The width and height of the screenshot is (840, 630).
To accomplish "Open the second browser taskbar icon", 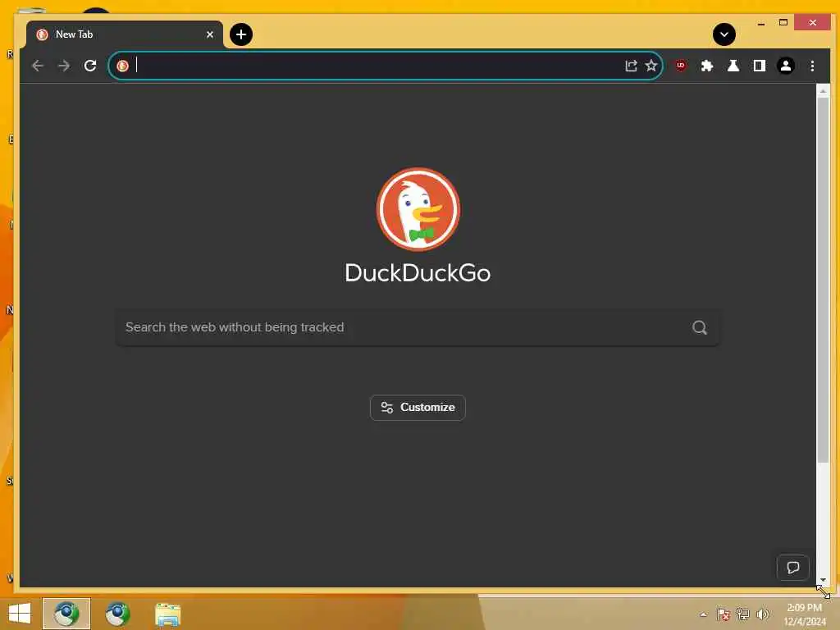I will (x=117, y=614).
